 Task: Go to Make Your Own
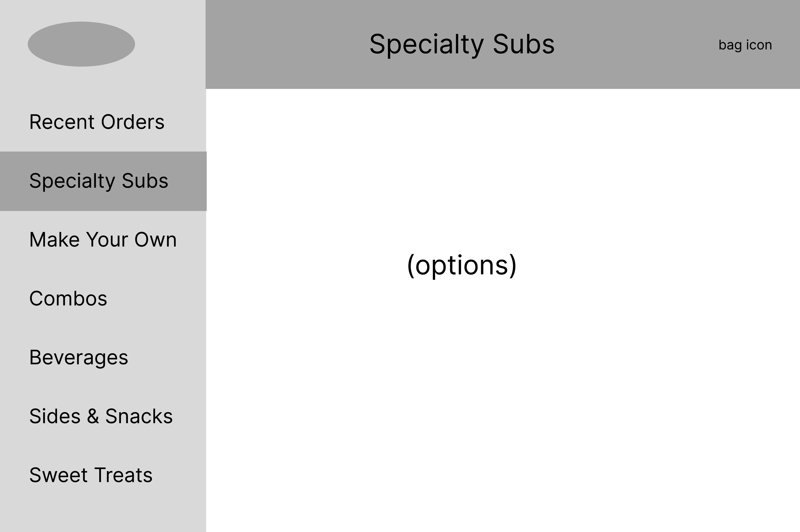103,239
